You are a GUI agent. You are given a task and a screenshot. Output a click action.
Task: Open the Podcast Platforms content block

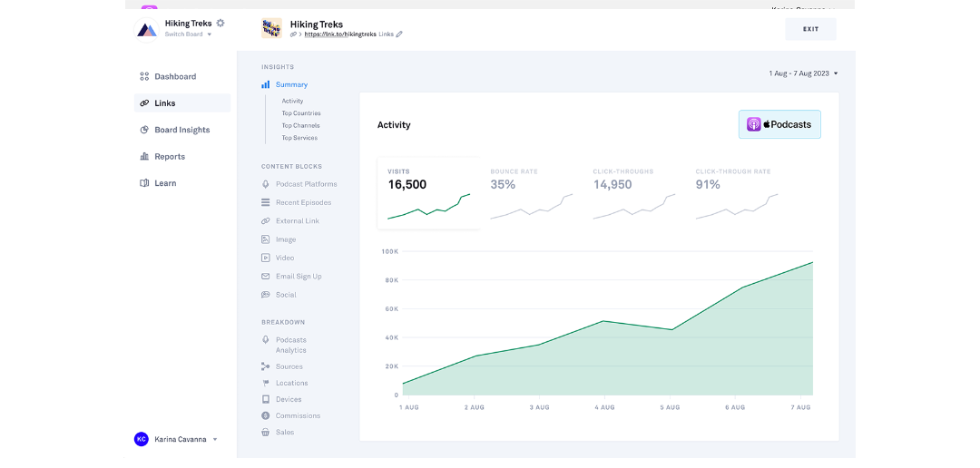tap(303, 184)
